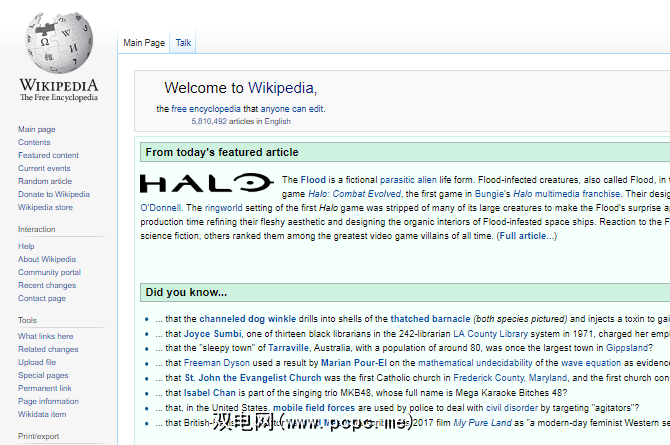This screenshot has height=445, width=670.
Task: Open Page information
Action: click(48, 401)
